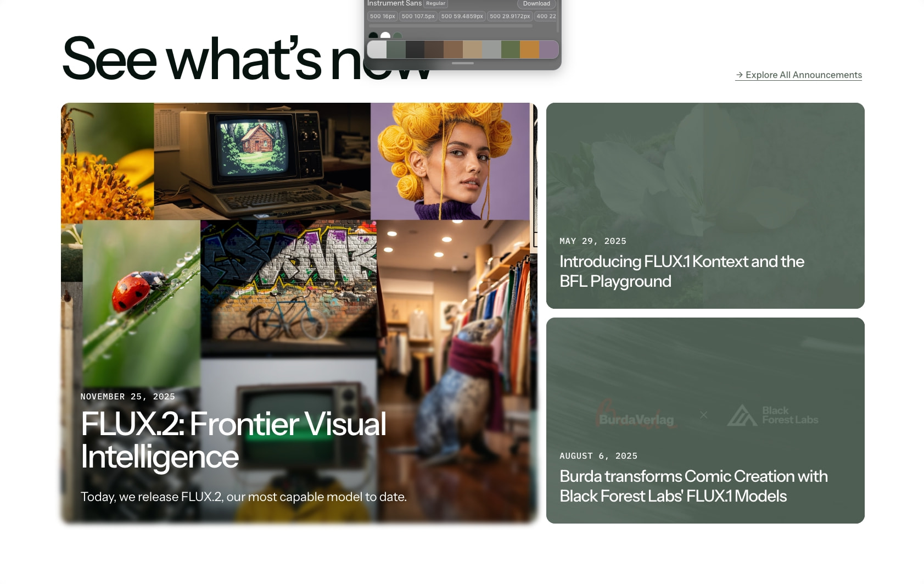Select the light gray palette swatch

coord(377,49)
